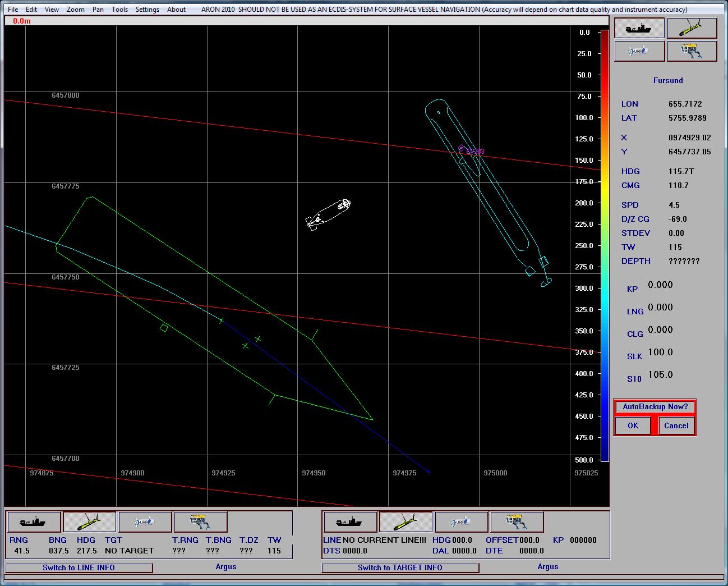The width and height of the screenshot is (728, 586).
Task: Click the RNG value 41.5
Action: pyautogui.click(x=22, y=551)
